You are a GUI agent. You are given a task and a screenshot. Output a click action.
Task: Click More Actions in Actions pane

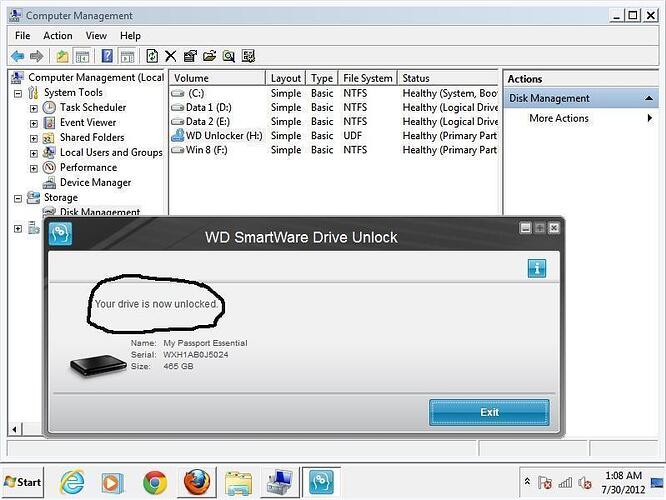(559, 118)
